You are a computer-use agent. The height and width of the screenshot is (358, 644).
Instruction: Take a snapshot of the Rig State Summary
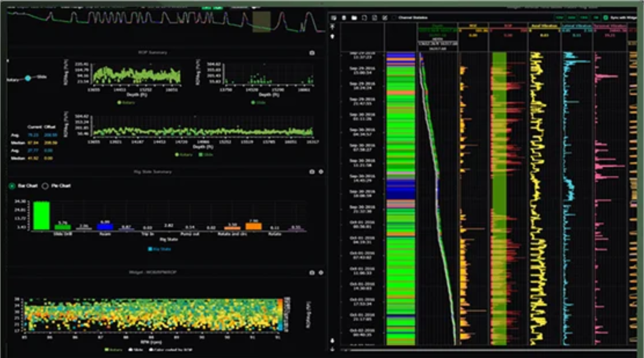312,172
